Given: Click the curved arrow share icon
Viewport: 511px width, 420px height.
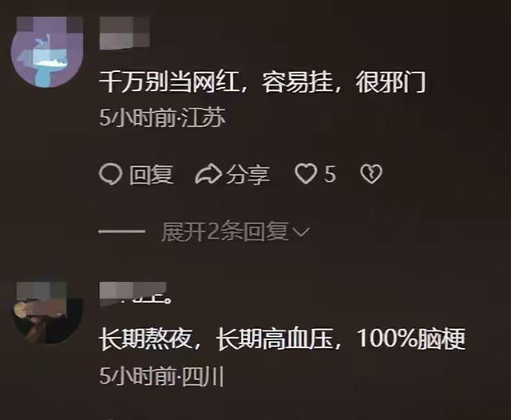Looking at the screenshot, I should coord(208,174).
